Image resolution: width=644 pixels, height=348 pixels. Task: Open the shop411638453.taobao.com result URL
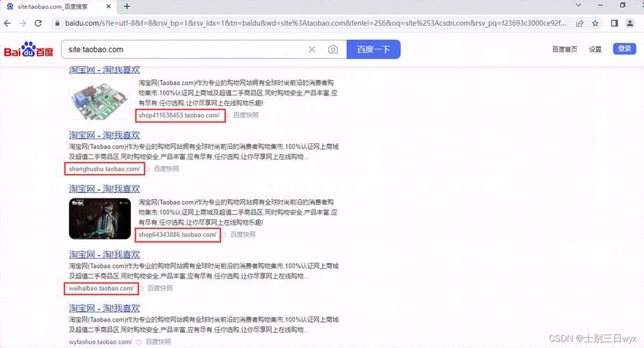179,116
